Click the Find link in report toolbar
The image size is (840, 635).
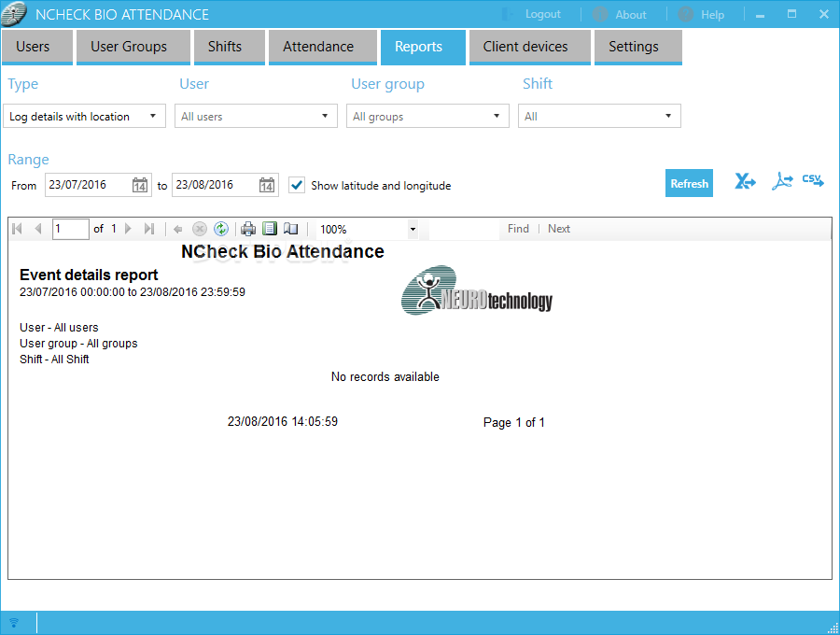518,229
